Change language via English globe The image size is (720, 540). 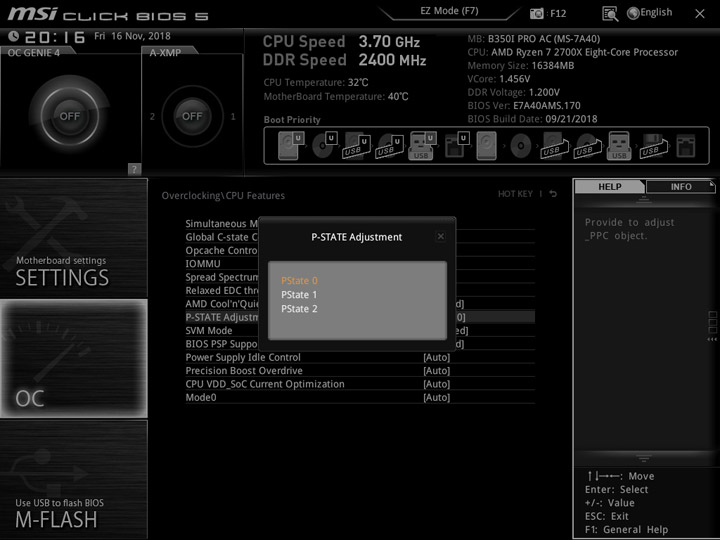click(650, 13)
